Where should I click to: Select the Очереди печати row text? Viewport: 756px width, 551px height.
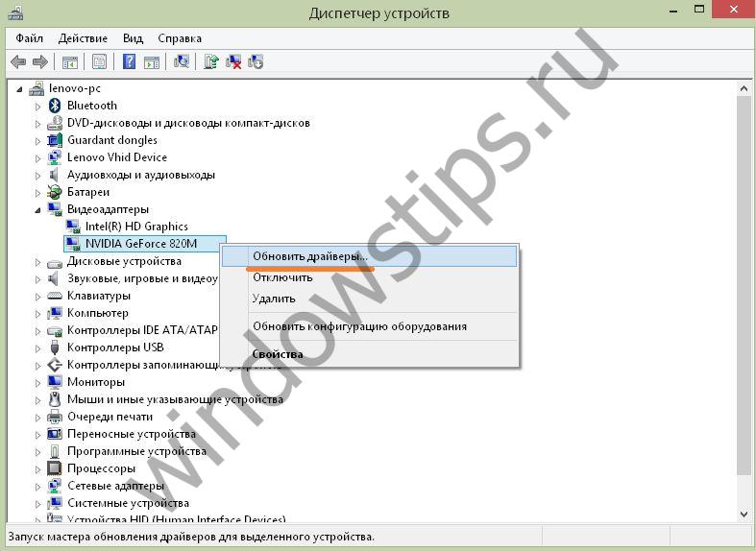pos(110,417)
